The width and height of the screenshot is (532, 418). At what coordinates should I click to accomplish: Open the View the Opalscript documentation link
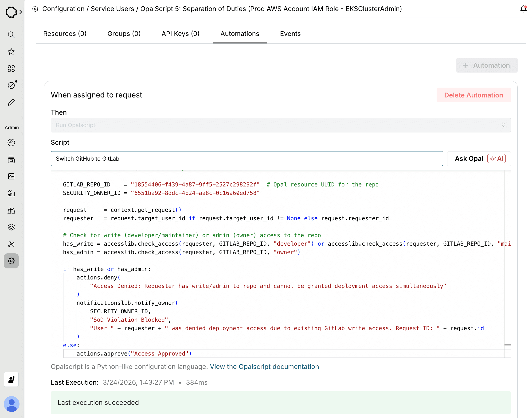(264, 367)
